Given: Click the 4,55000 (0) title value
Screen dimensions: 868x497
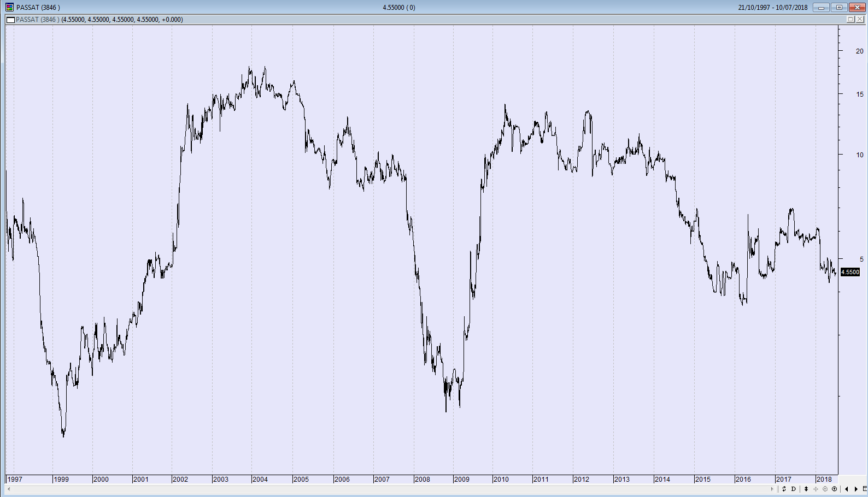Looking at the screenshot, I should 399,7.
